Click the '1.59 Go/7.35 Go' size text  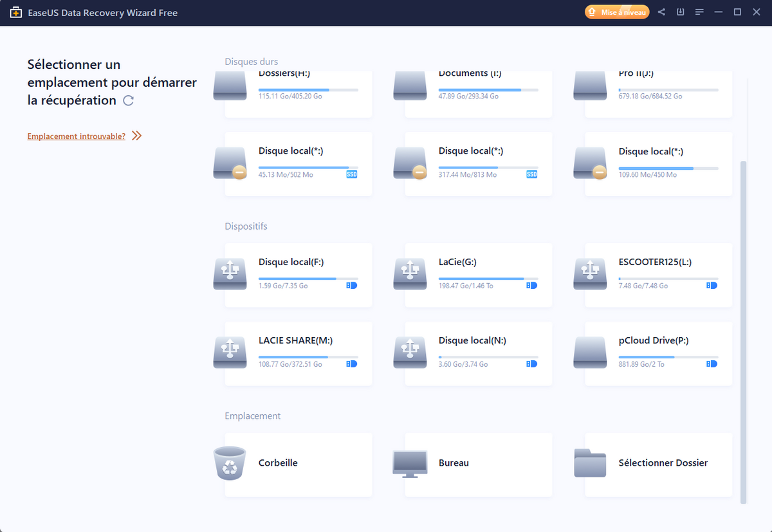283,286
